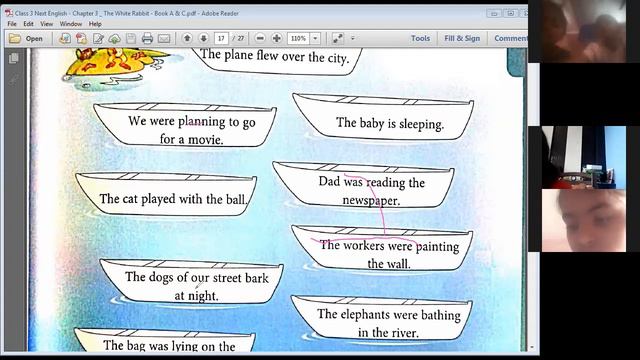Click the upload to cloud icon
Image resolution: width=640 pixels, height=360 pixels.
(115, 39)
